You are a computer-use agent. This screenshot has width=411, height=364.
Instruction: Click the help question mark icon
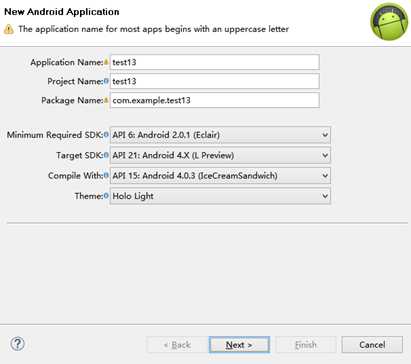(17, 344)
